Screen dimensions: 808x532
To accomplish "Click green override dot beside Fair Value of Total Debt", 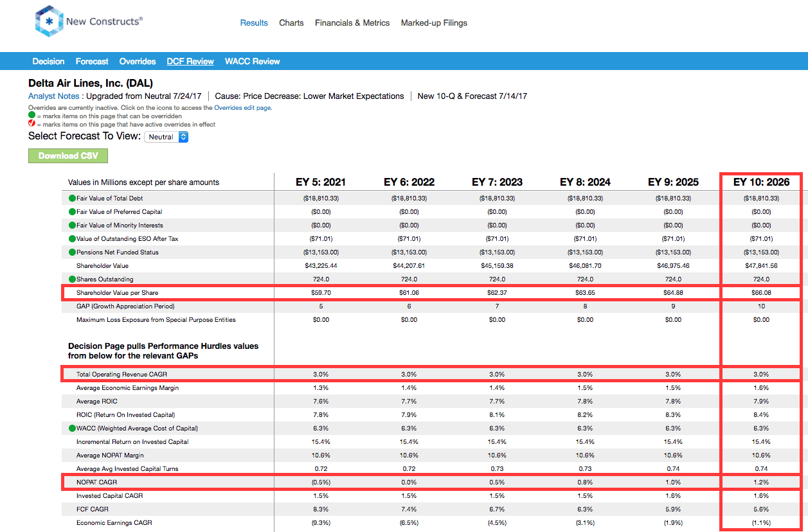I will (x=72, y=198).
